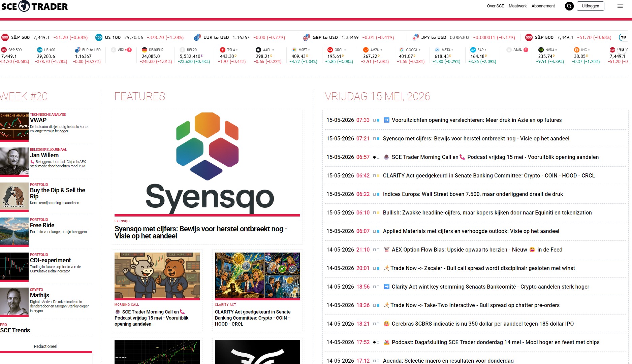Click the Microsoft logo beside MSFT
The height and width of the screenshot is (364, 632).
pyautogui.click(x=294, y=50)
